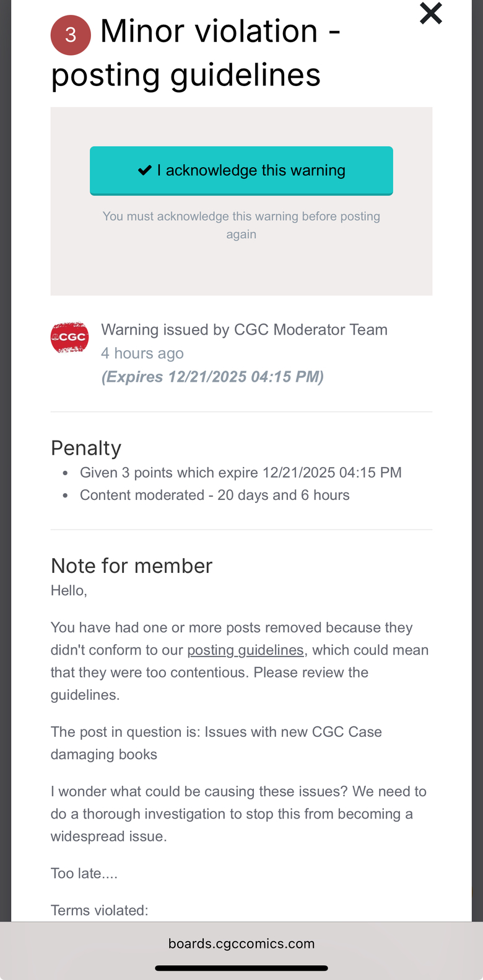Tap the home indicator bar at the bottom
The height and width of the screenshot is (980, 483).
(x=241, y=968)
